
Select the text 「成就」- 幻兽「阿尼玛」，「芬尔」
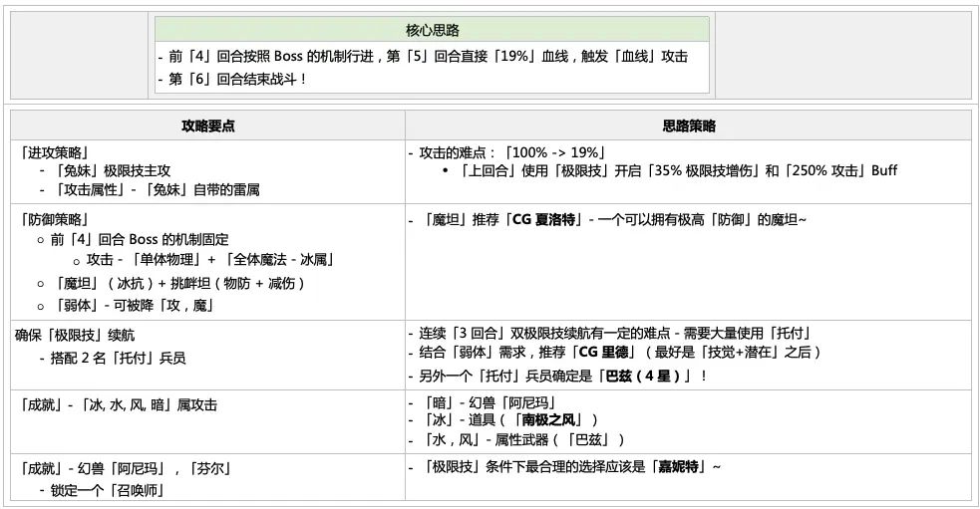125,468
